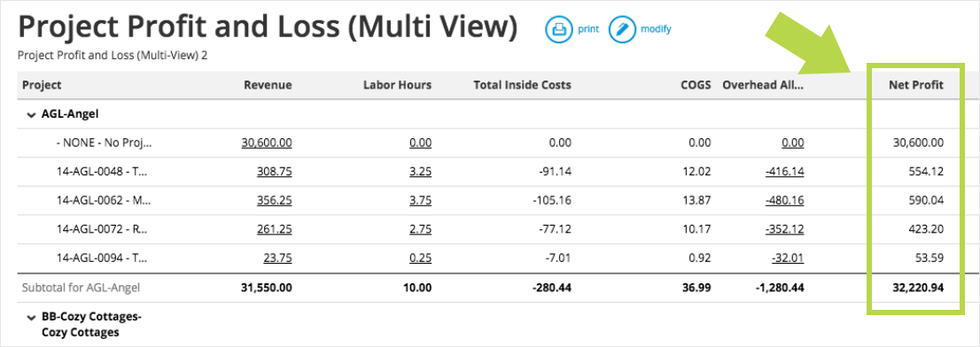980x347 pixels.
Task: Collapse the BB-Cozy Cottages group
Action: pyautogui.click(x=31, y=318)
